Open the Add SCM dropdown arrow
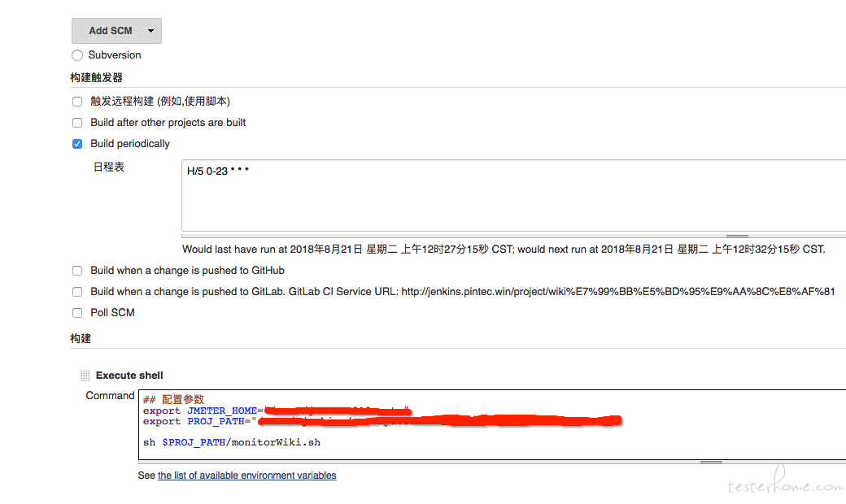 tap(151, 31)
